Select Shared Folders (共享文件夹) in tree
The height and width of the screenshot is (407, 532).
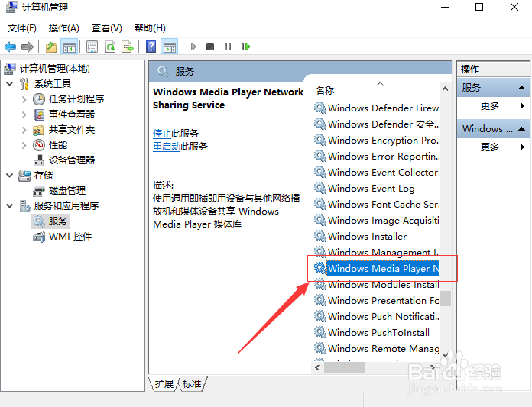[71, 130]
